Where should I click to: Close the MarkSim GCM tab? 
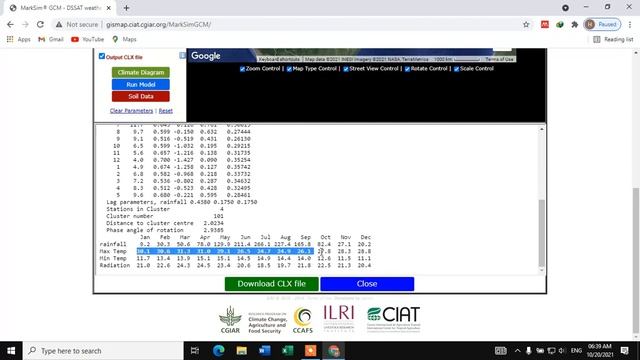(109, 8)
